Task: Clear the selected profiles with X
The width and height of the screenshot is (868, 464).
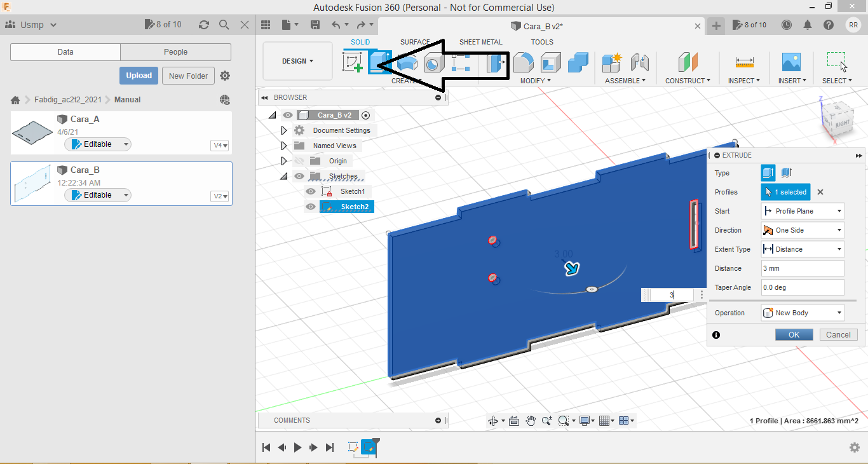Action: (x=820, y=192)
